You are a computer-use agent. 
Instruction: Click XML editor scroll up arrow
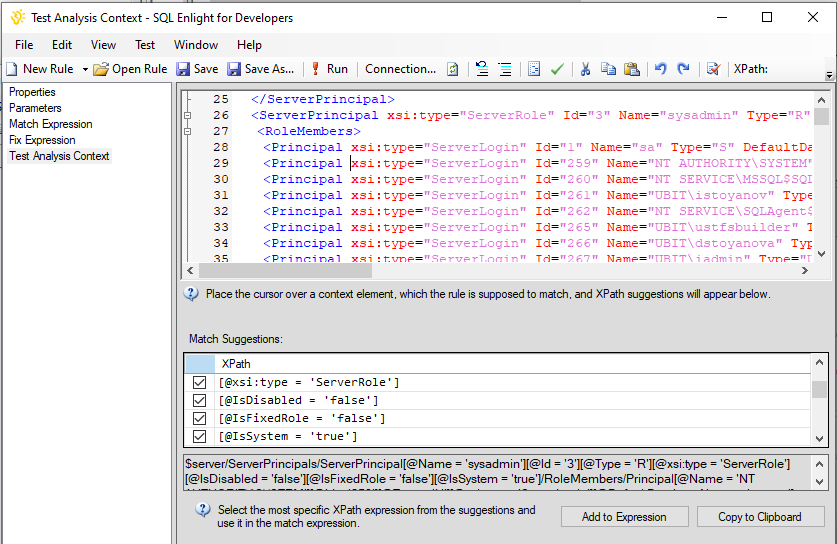[822, 100]
